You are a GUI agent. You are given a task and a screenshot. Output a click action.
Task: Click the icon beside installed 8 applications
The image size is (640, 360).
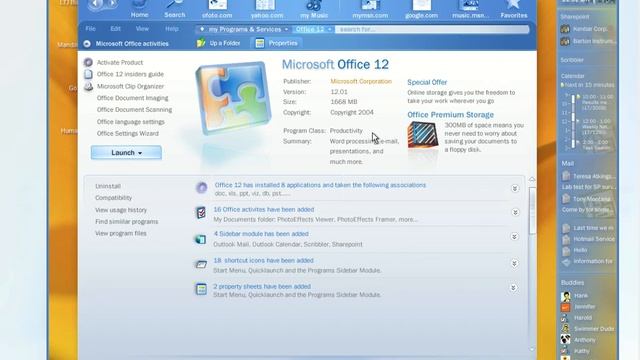click(201, 188)
